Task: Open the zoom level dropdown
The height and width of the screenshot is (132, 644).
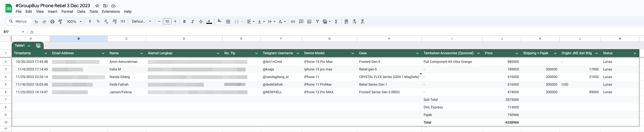Action: click(74, 22)
